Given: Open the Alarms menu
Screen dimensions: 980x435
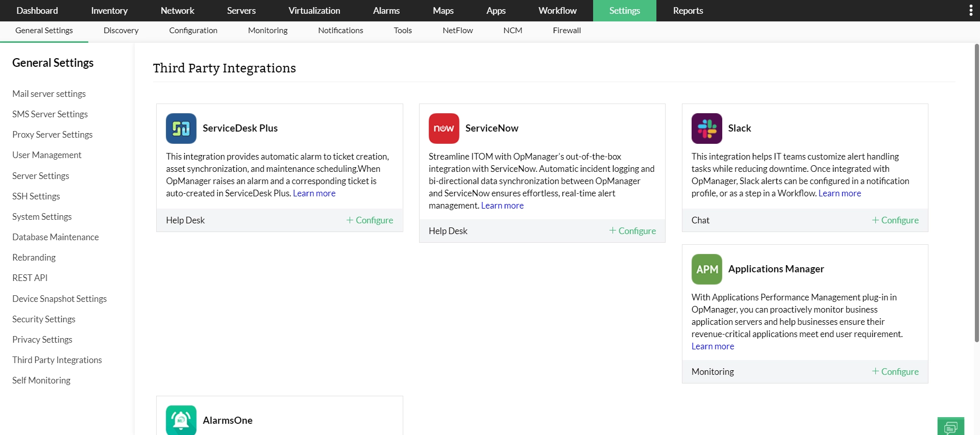Looking at the screenshot, I should tap(386, 11).
